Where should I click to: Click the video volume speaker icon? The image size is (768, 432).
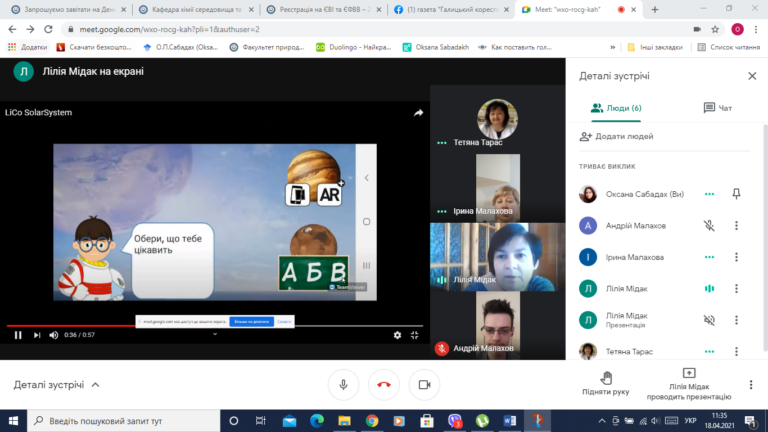pyautogui.click(x=54, y=335)
